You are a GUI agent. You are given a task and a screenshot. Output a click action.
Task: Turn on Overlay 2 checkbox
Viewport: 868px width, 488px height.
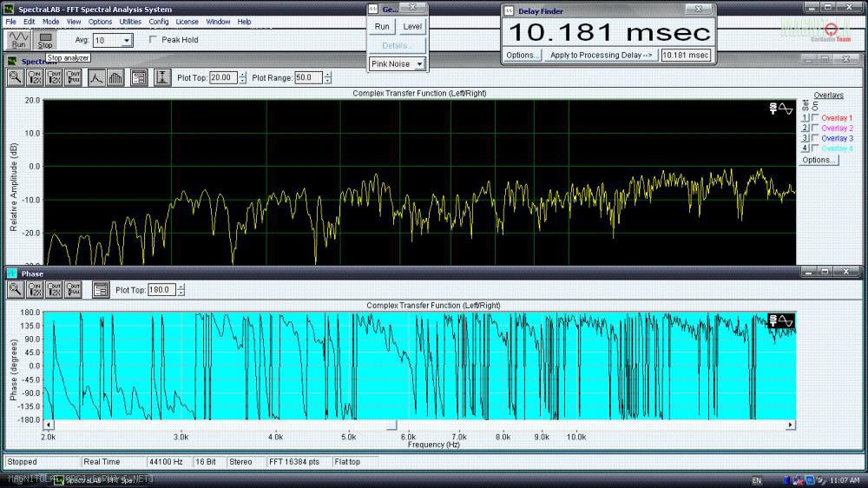point(815,128)
